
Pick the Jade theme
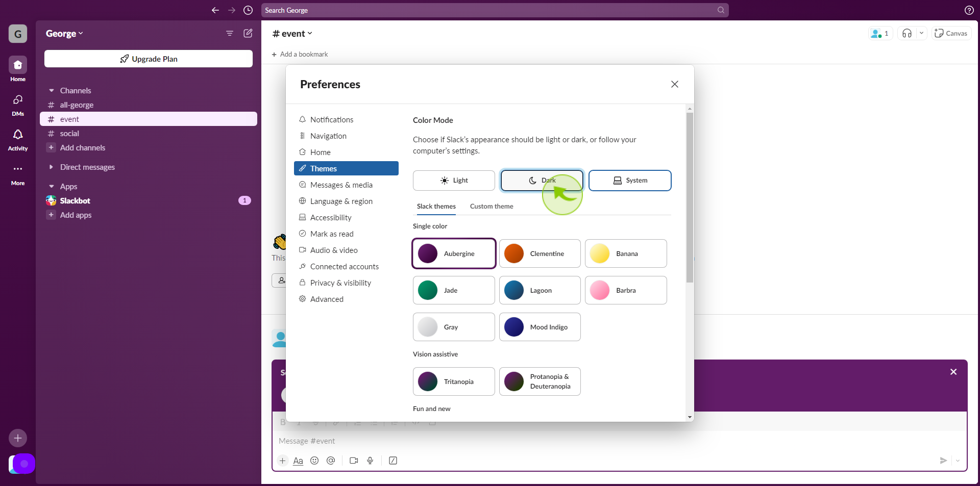coord(454,290)
